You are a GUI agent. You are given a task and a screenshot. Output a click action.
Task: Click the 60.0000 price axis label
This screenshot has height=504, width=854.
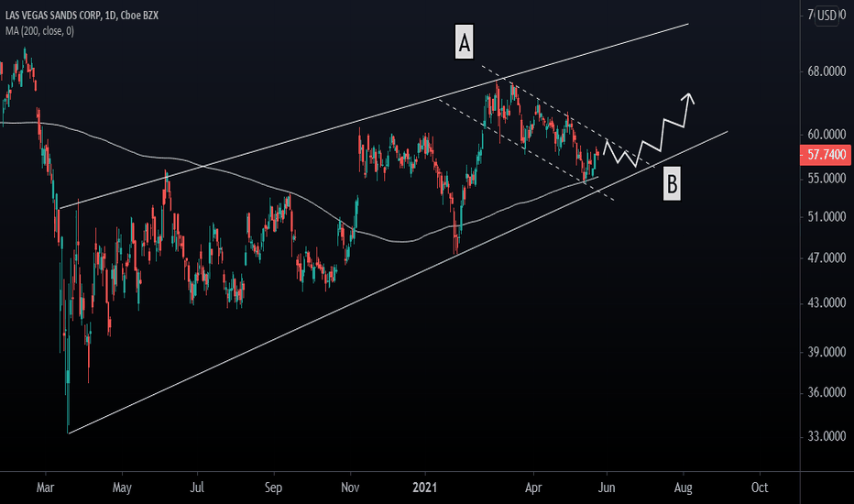click(827, 134)
